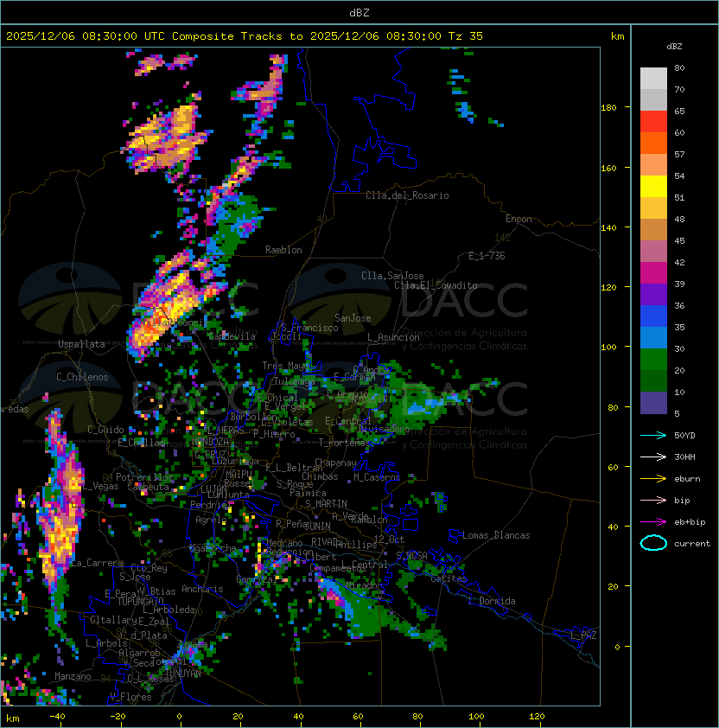Click the Lomas_Blancas label
The height and width of the screenshot is (728, 719).
(x=496, y=535)
